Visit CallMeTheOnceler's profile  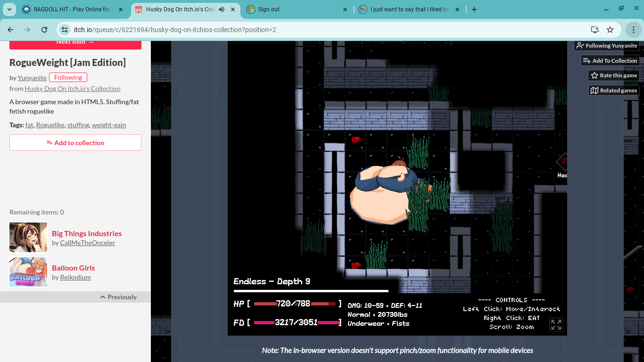tap(88, 243)
